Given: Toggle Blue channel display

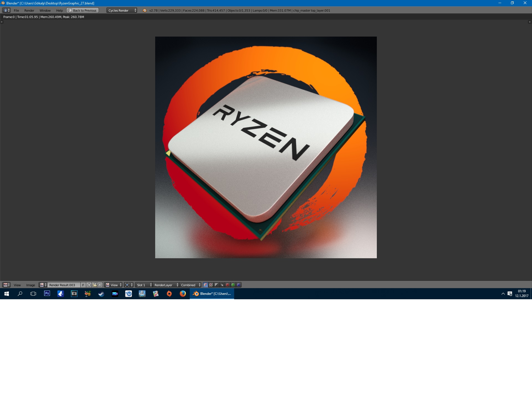Looking at the screenshot, I should pos(239,285).
